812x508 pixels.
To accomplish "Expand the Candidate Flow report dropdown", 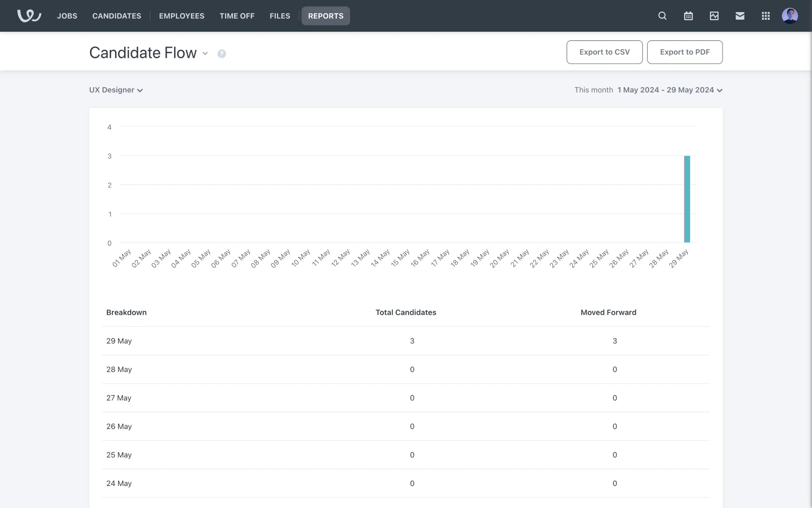I will click(x=205, y=53).
